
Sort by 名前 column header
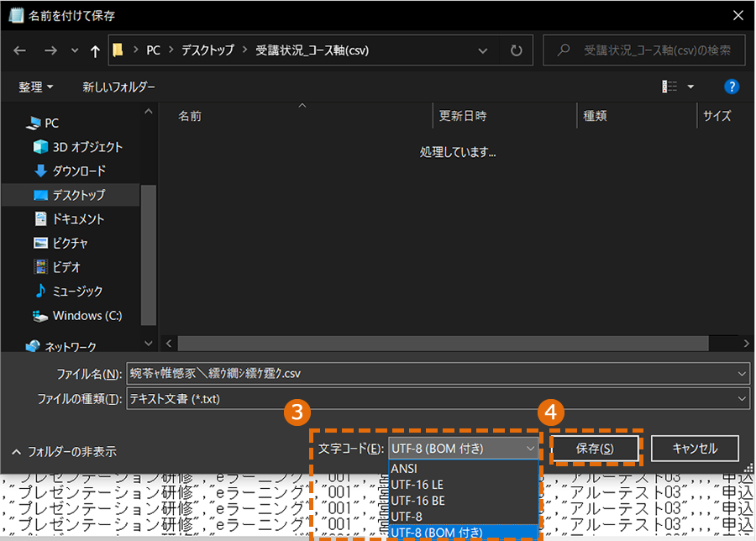coord(190,116)
